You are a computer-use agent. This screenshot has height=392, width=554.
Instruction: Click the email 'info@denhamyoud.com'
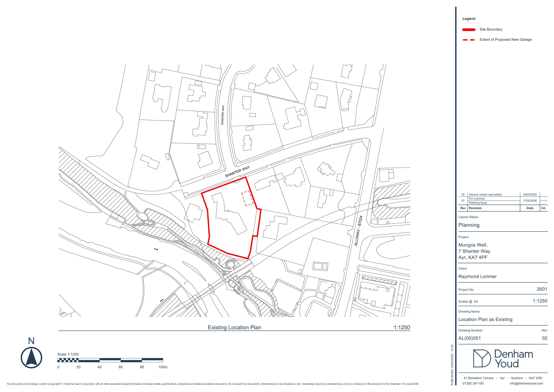point(527,383)
